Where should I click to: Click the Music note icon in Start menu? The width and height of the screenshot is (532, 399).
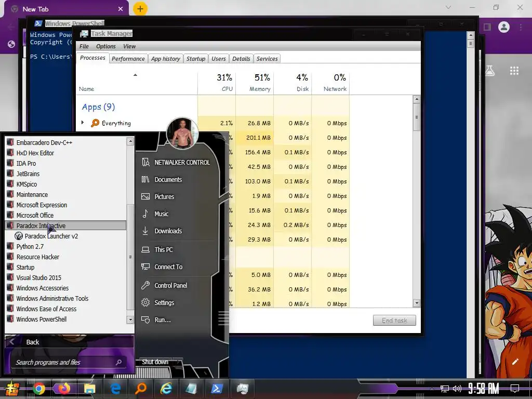click(x=145, y=214)
